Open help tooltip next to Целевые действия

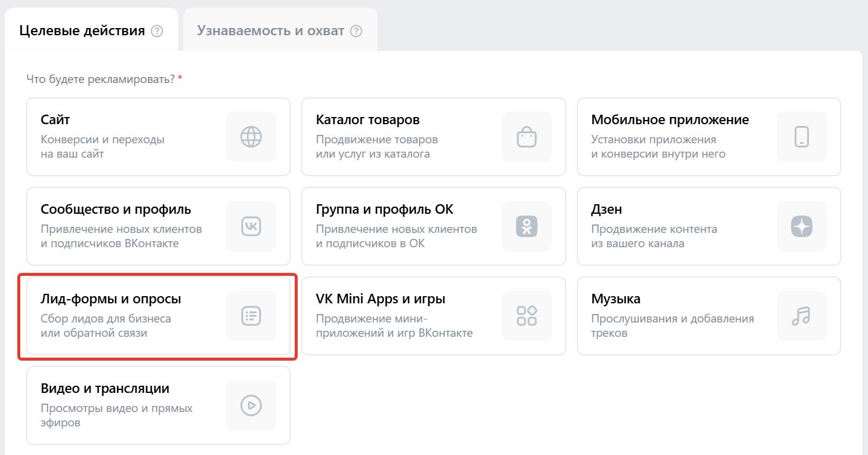[157, 31]
